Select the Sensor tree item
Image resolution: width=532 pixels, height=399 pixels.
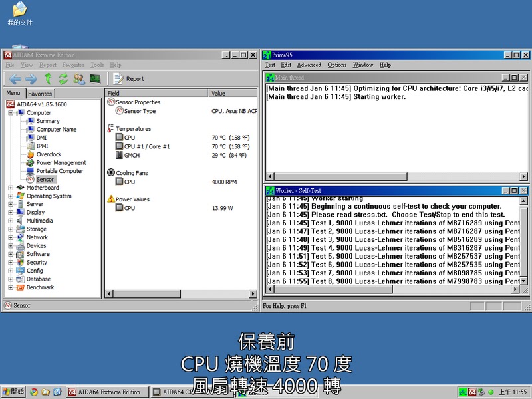tap(45, 179)
